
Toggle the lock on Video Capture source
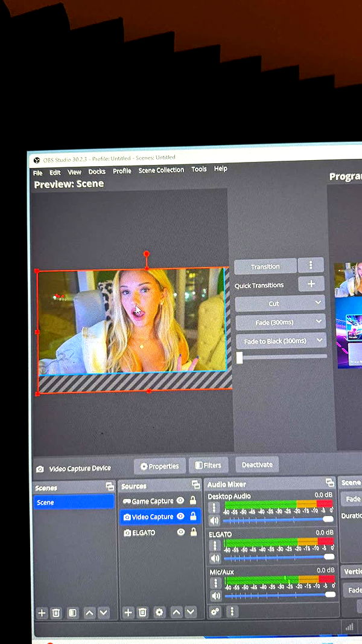click(x=193, y=517)
